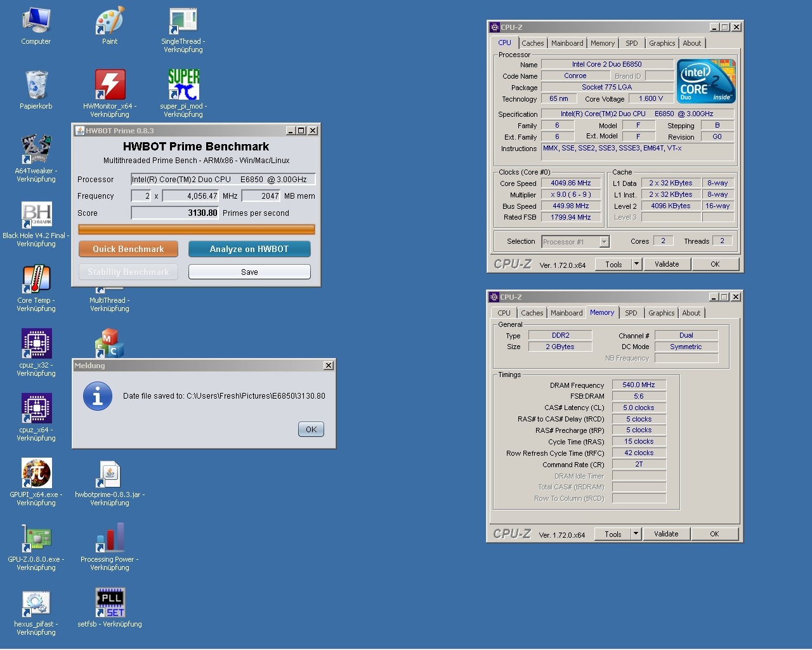Open the MultiThread desktop shortcut
The width and height of the screenshot is (812, 650).
coord(110,300)
